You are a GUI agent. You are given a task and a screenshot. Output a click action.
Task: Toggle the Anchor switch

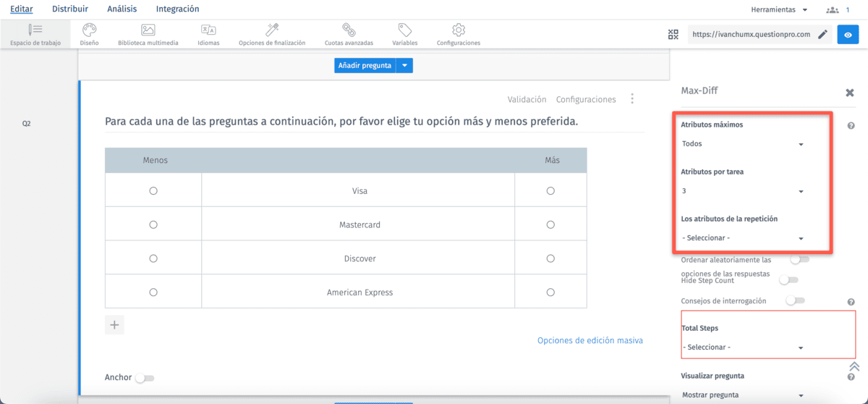tap(145, 378)
